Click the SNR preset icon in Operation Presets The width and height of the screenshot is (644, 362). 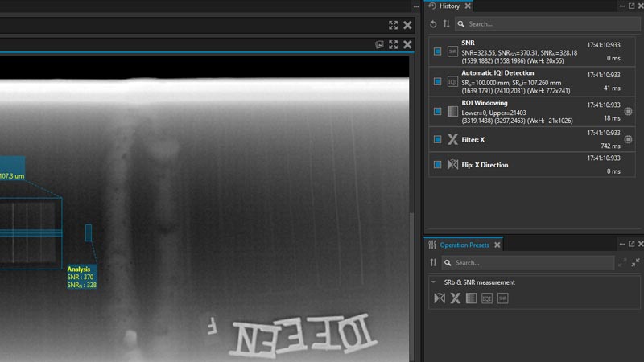503,298
